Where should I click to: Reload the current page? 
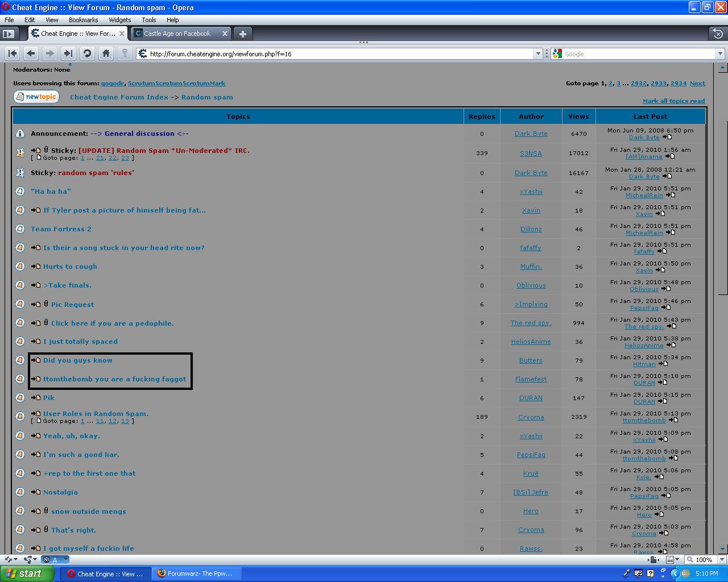pos(87,53)
